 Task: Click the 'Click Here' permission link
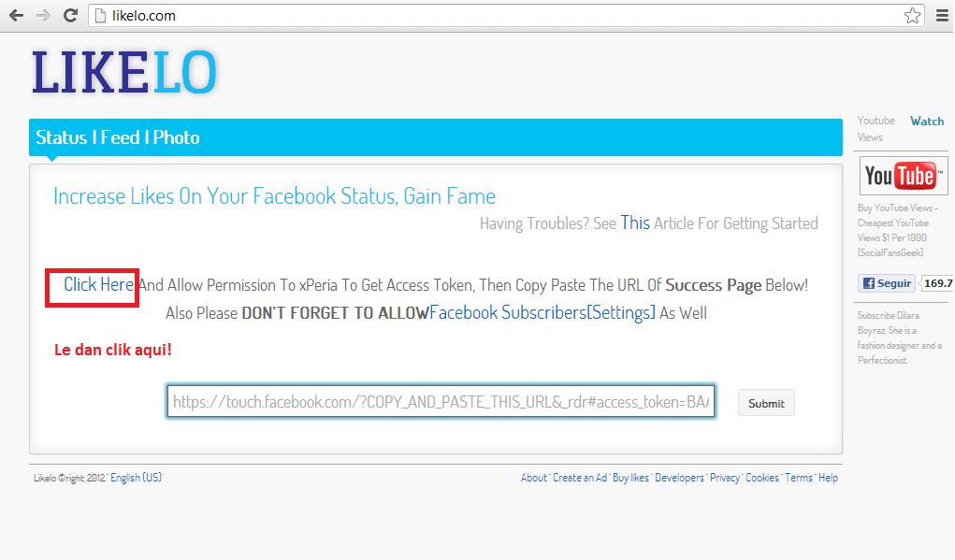click(98, 284)
